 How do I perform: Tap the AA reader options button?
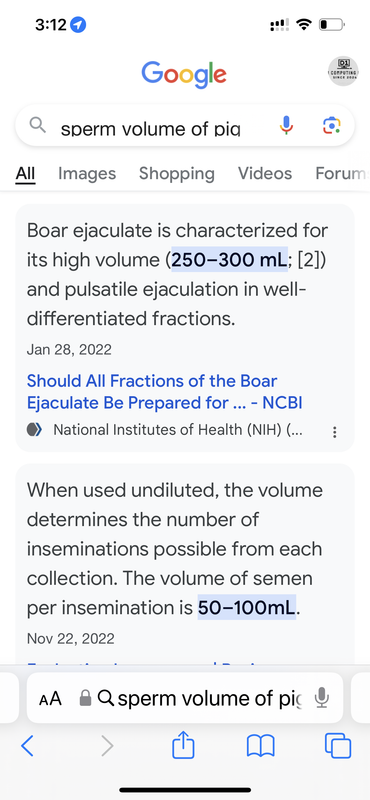tap(50, 698)
